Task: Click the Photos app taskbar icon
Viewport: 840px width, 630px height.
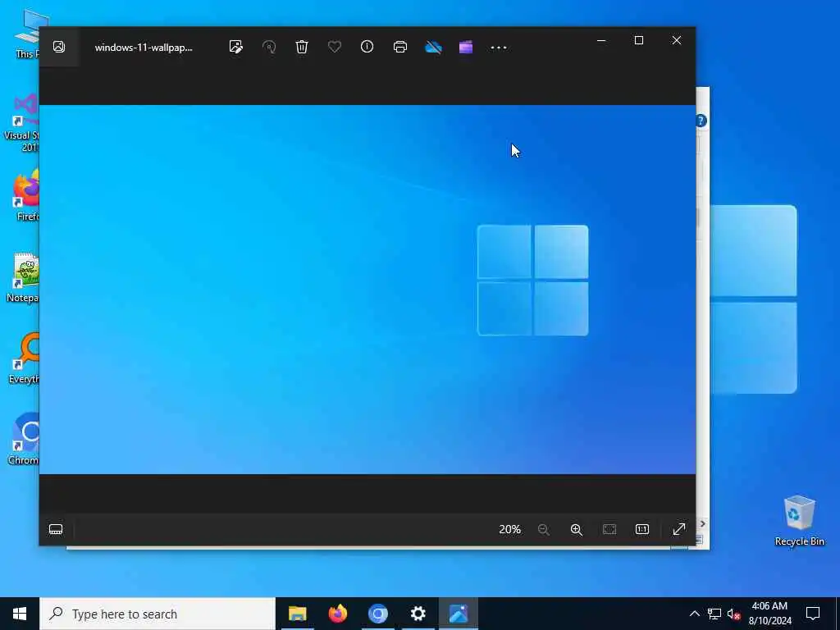Action: click(x=458, y=614)
